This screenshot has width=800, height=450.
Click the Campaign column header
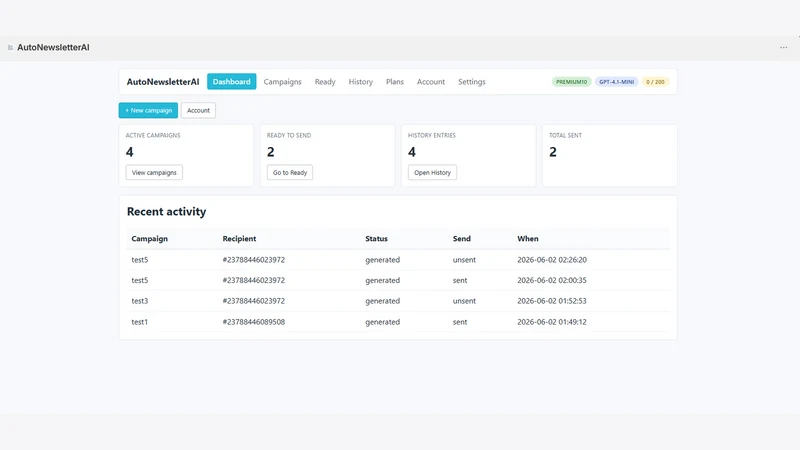[149, 239]
